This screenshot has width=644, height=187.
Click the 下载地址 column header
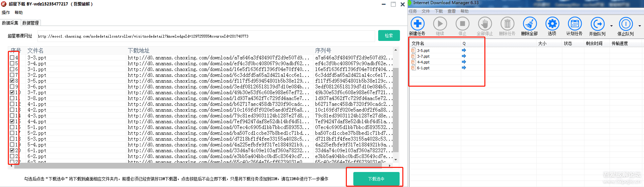tap(139, 51)
